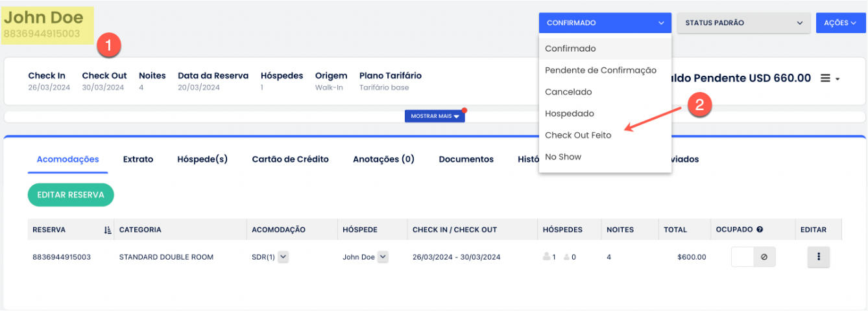Screen dimensions: 868x311
Task: Click the three-dot Editar button in the row
Action: tap(819, 257)
